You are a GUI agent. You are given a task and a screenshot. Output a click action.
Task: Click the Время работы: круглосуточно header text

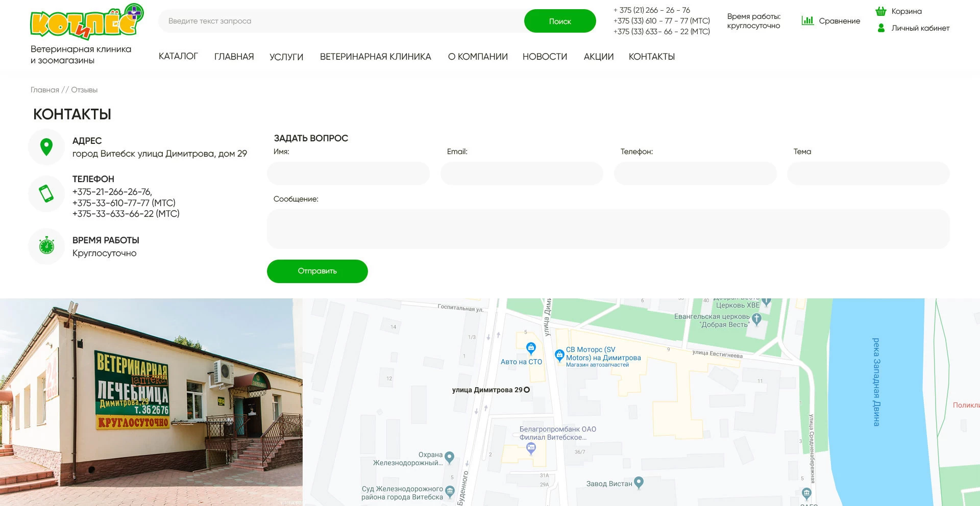pos(754,21)
